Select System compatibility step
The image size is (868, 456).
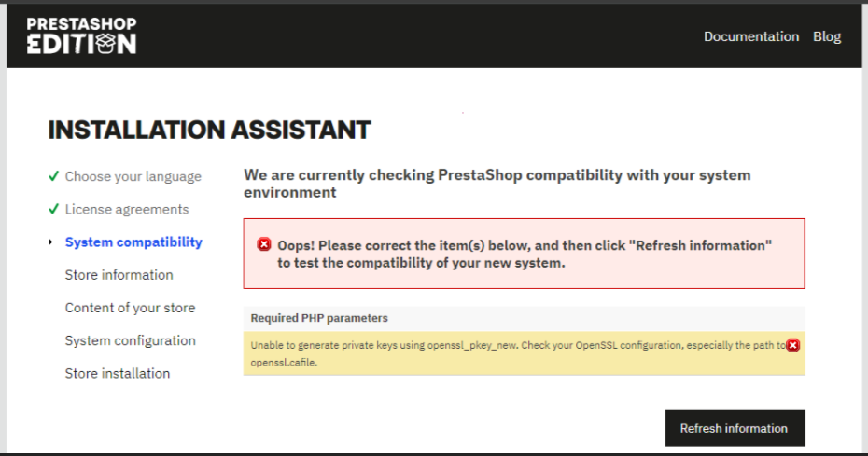point(133,242)
